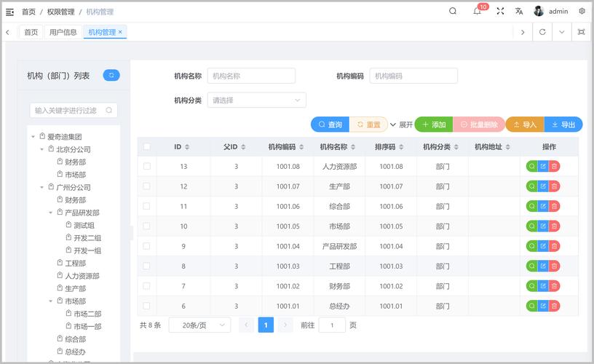Switch to the 用户信息 tab
The image size is (594, 364).
[x=63, y=32]
